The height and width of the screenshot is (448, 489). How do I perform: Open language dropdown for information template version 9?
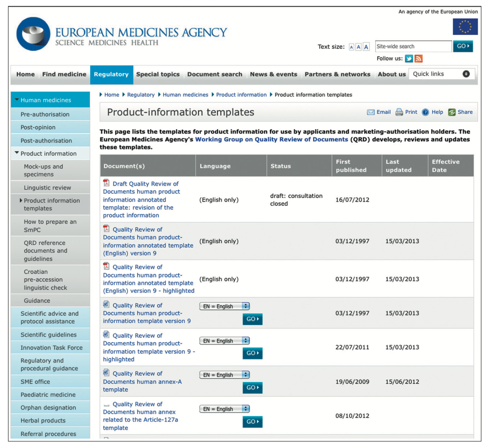click(x=224, y=306)
